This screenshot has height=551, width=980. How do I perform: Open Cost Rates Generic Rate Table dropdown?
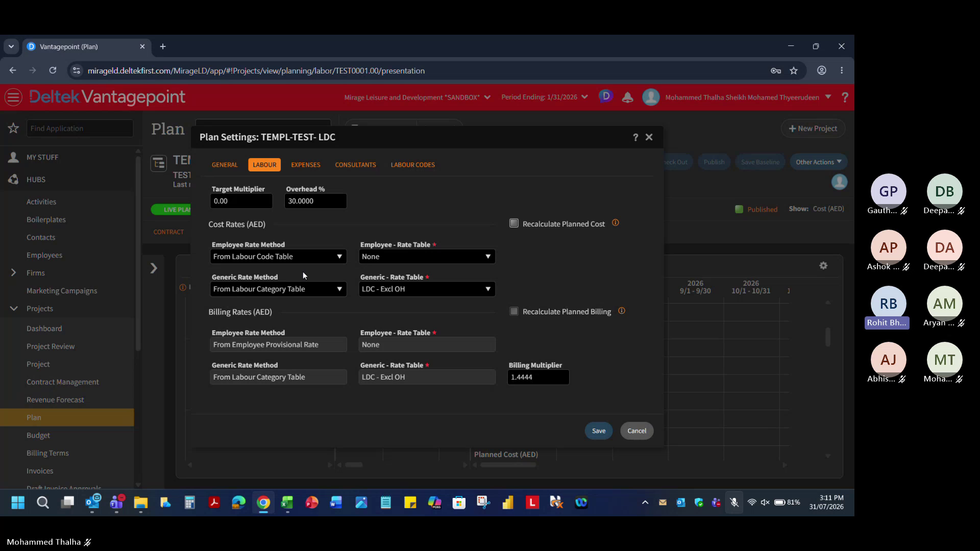click(427, 289)
